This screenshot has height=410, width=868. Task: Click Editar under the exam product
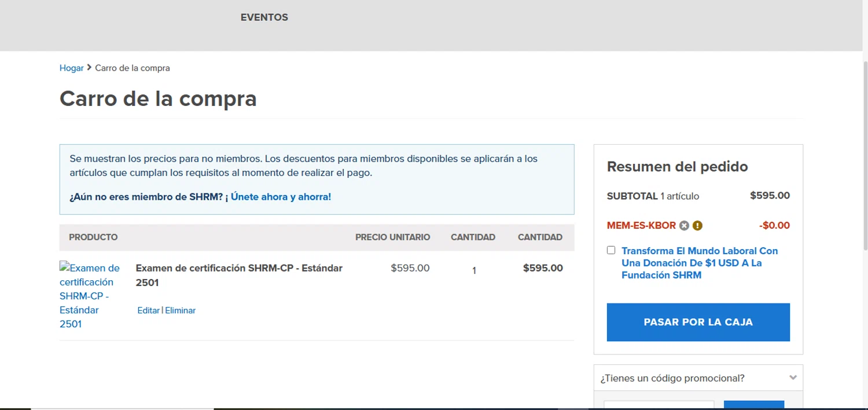tap(148, 310)
